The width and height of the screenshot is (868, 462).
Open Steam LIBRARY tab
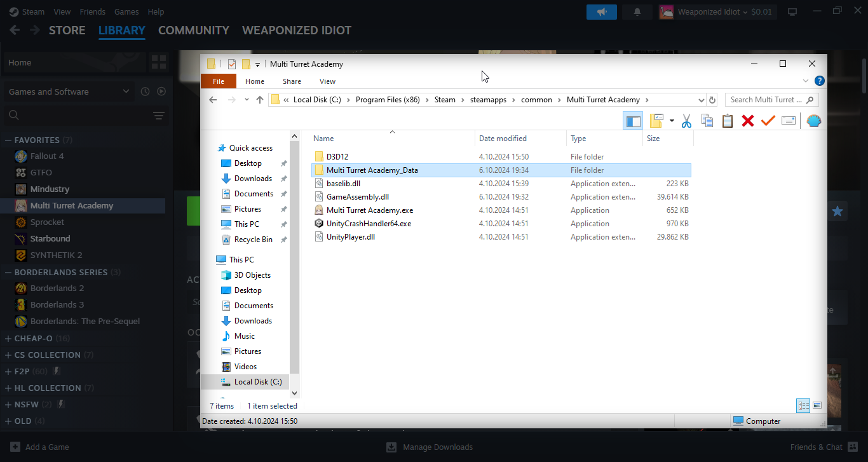pyautogui.click(x=122, y=30)
